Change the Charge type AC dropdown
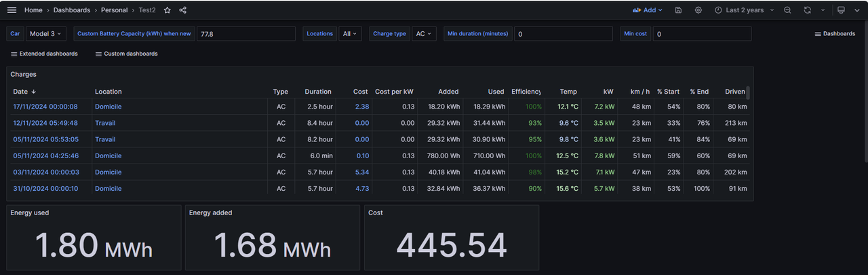Image resolution: width=868 pixels, height=275 pixels. point(424,33)
